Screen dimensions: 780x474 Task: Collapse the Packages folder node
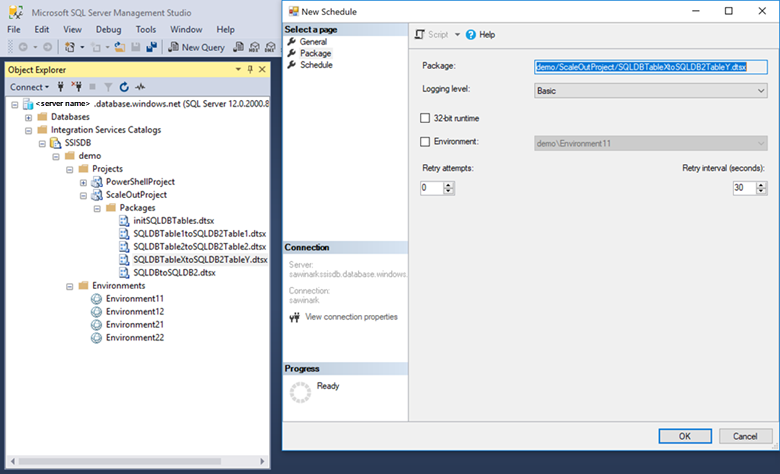[x=97, y=208]
